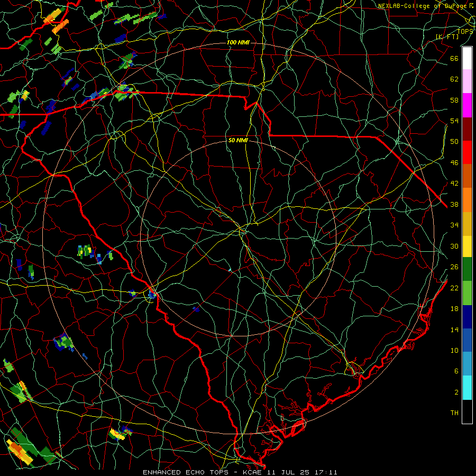
Task: Click the "54" legend value
Action: pos(454,121)
